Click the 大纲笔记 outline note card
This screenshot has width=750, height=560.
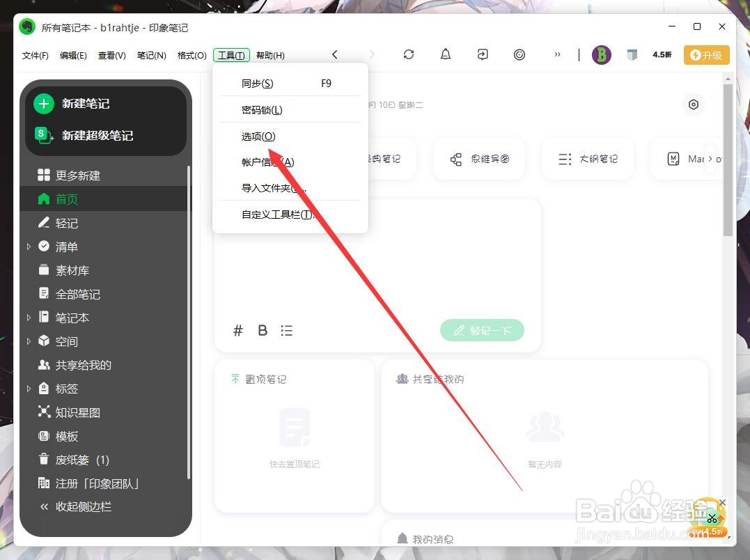tap(588, 160)
